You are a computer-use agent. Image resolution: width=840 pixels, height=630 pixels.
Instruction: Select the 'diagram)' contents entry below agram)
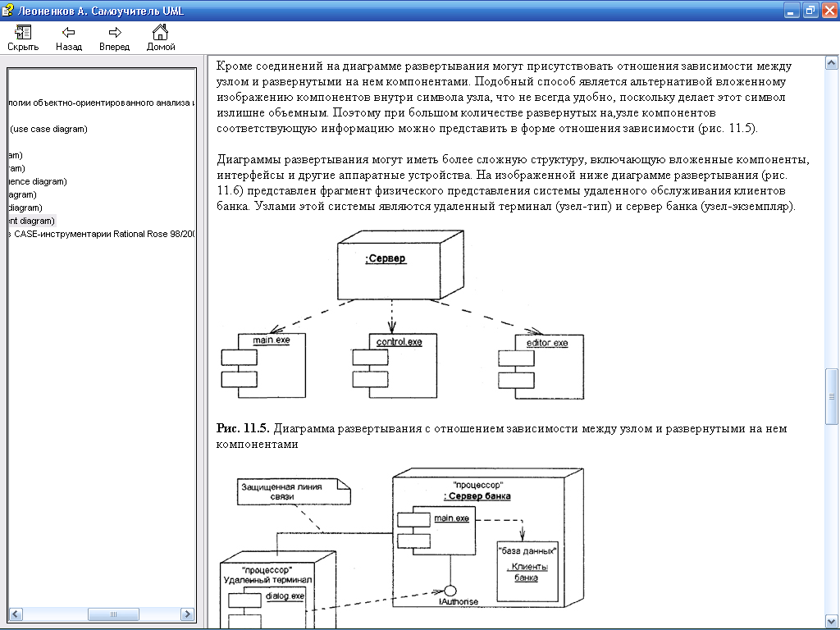point(25,208)
